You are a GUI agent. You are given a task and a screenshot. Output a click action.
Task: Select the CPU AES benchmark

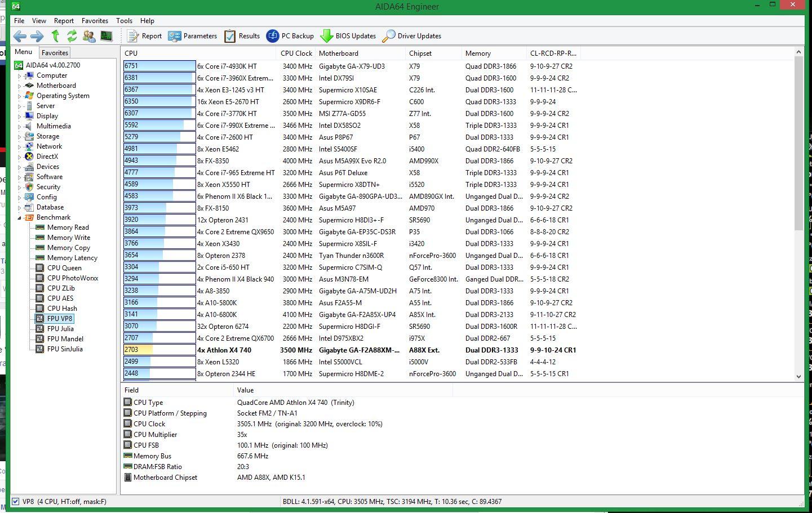[x=60, y=298]
